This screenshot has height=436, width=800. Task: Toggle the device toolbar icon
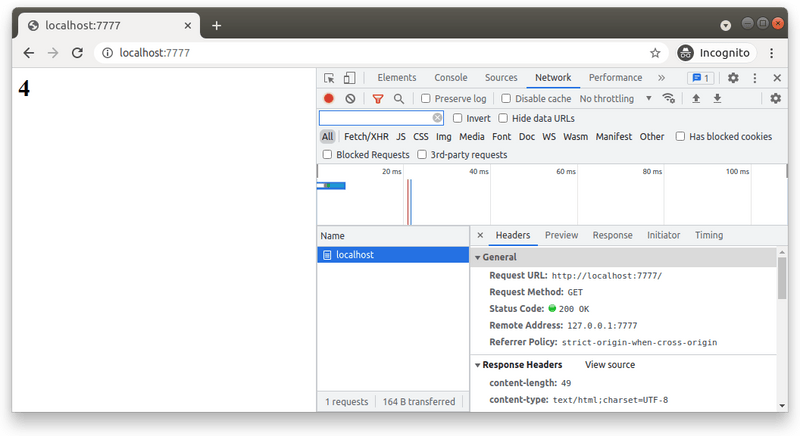pos(349,78)
